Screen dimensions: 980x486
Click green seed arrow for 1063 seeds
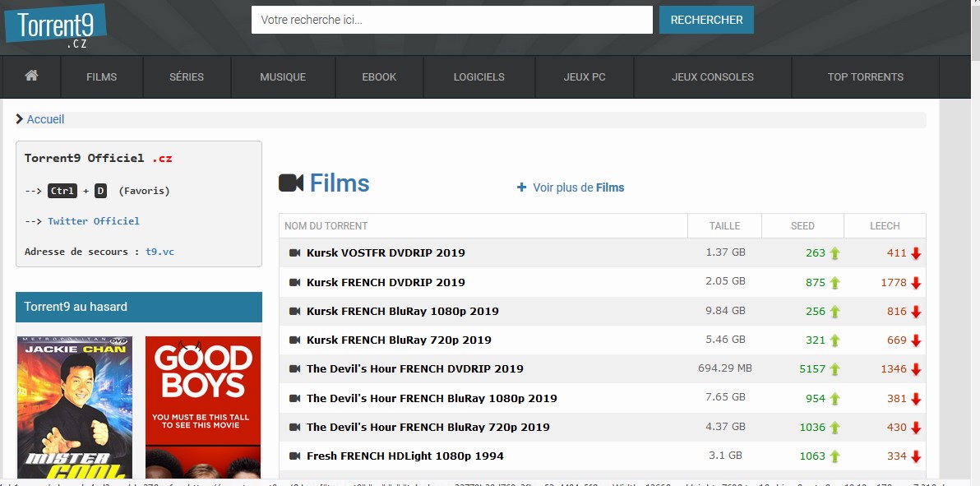(834, 456)
